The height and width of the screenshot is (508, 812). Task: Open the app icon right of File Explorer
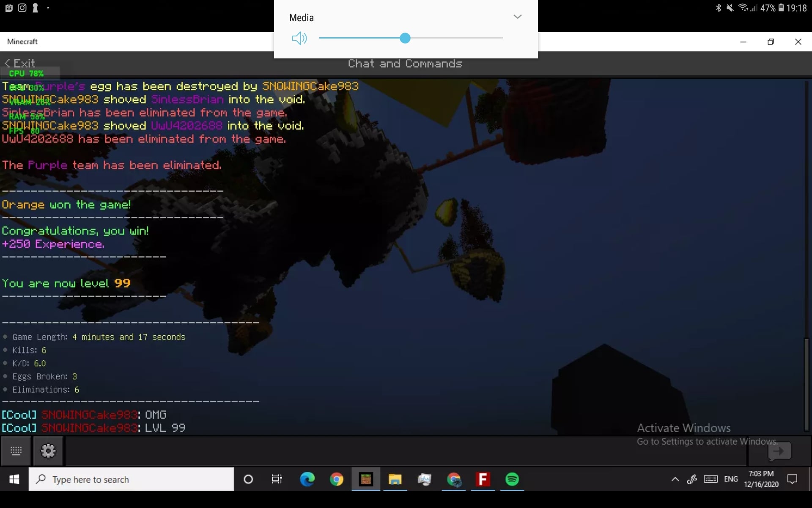click(424, 479)
